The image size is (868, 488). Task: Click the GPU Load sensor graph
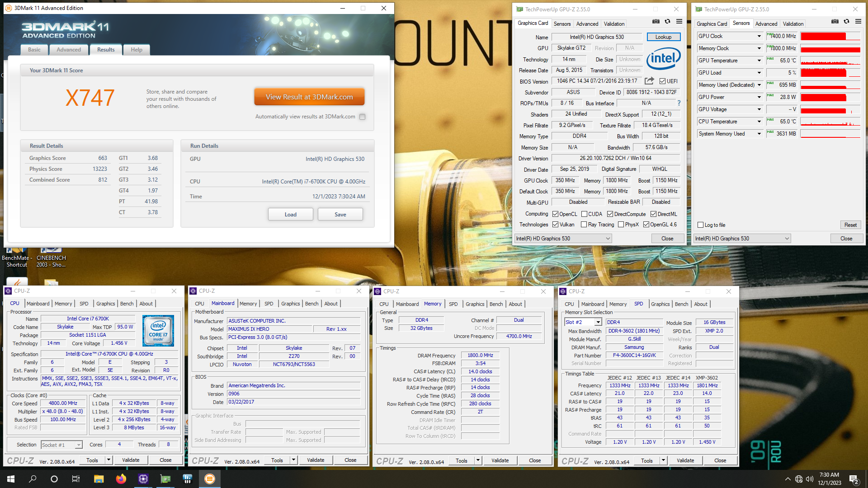coord(830,73)
